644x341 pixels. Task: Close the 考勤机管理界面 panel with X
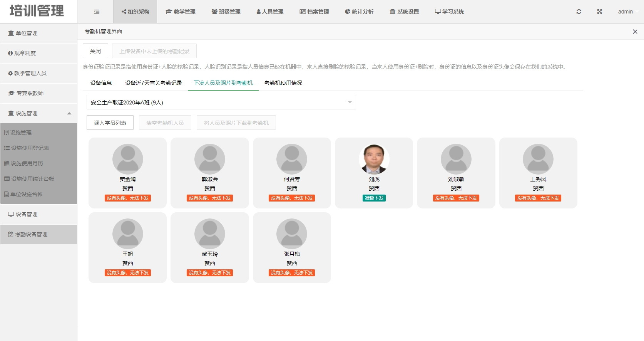pyautogui.click(x=635, y=32)
